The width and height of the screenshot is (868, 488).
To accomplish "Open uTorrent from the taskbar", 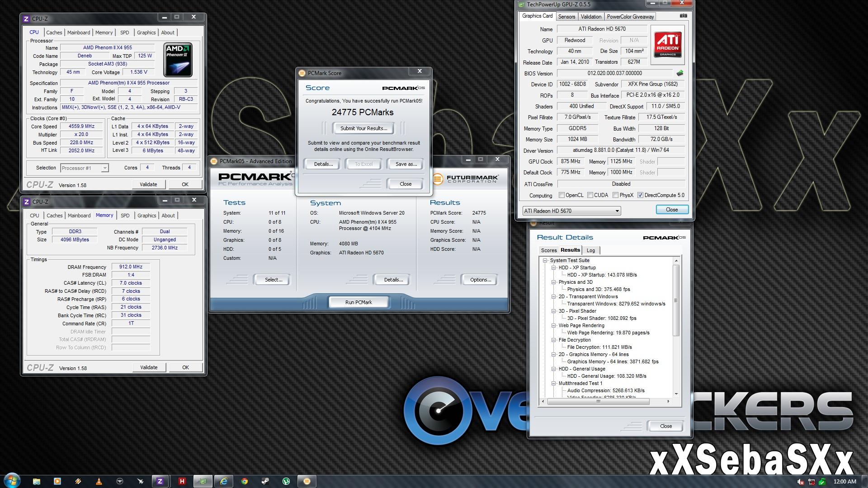I will [x=286, y=481].
